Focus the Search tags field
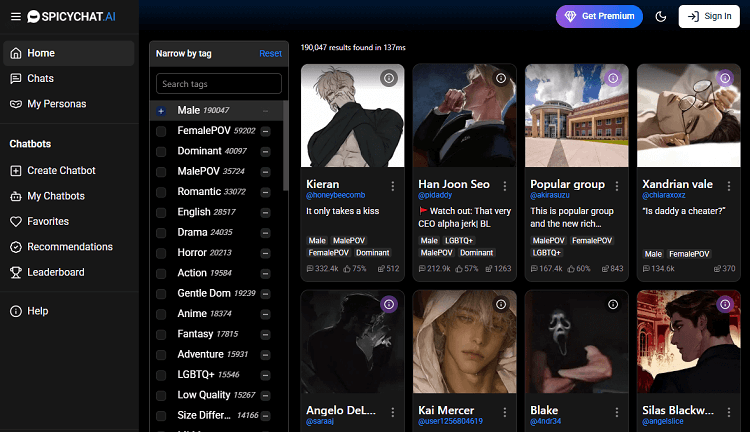The image size is (750, 432). click(x=219, y=84)
